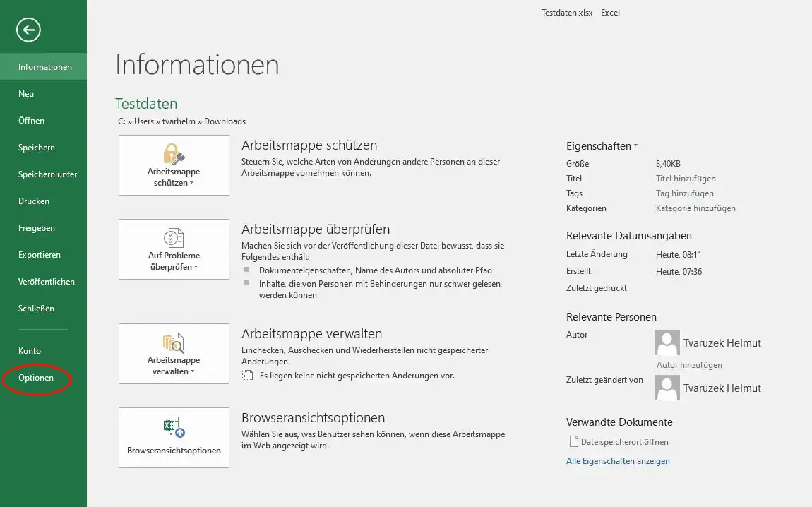Choose Drucken from the backstage menu

[x=34, y=201]
